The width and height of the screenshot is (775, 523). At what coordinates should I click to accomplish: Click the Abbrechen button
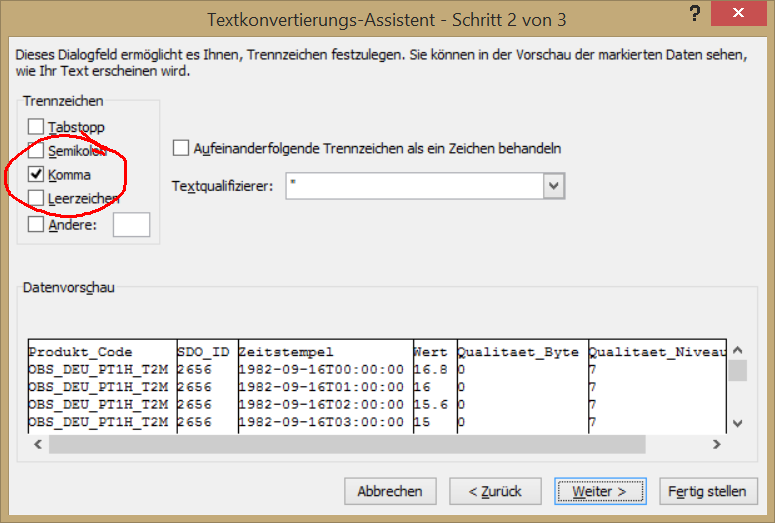click(390, 491)
